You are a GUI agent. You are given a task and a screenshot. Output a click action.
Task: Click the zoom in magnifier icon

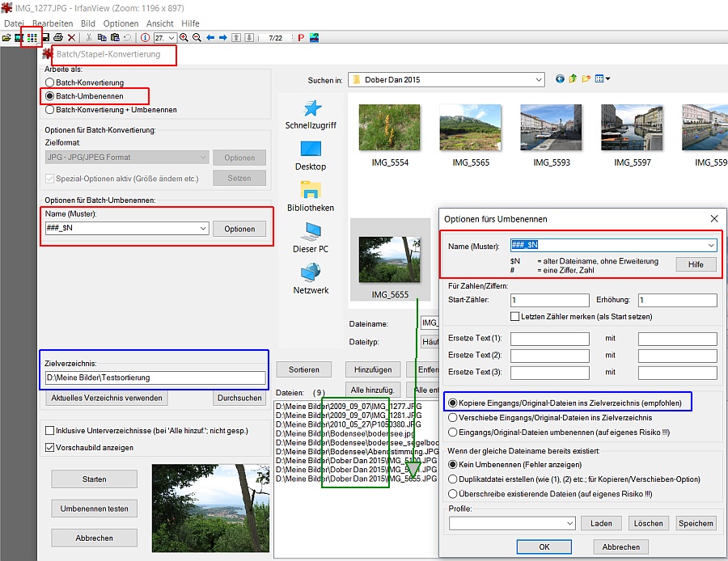[x=184, y=37]
